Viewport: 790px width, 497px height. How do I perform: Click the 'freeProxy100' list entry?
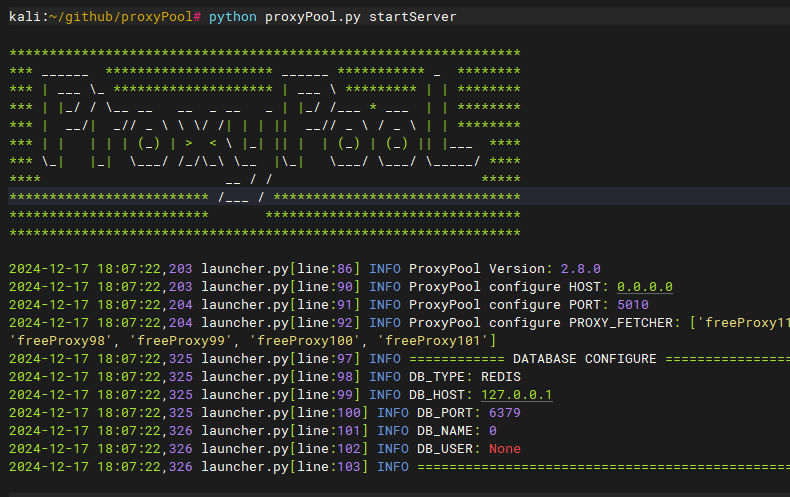click(x=305, y=341)
